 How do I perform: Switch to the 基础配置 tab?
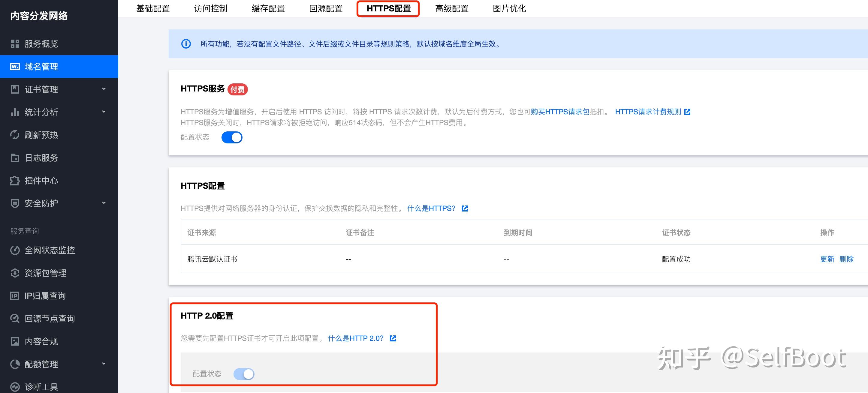[153, 8]
